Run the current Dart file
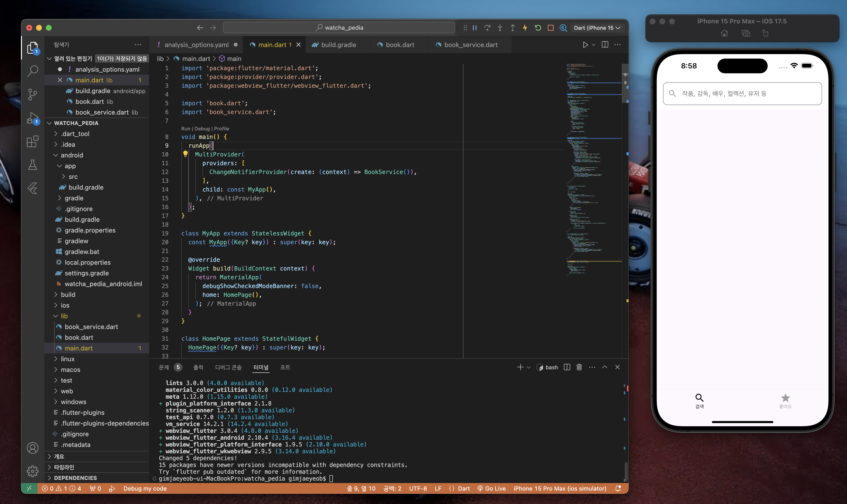The height and width of the screenshot is (504, 847). [x=585, y=45]
